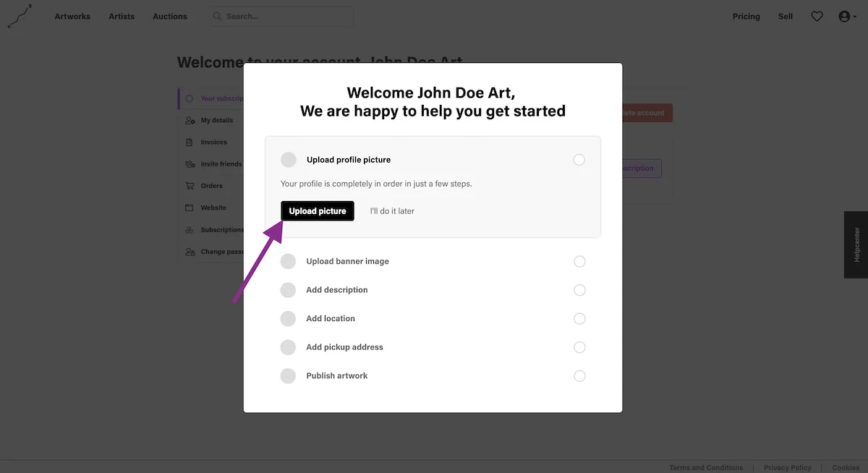This screenshot has width=868, height=473.
Task: Click the search magnifier icon
Action: click(x=217, y=16)
